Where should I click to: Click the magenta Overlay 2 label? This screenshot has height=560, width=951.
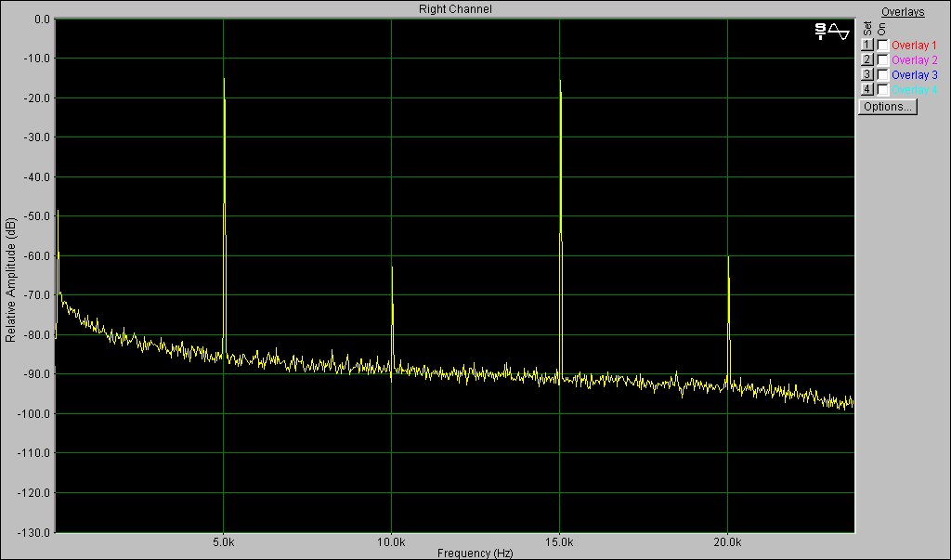pos(914,60)
